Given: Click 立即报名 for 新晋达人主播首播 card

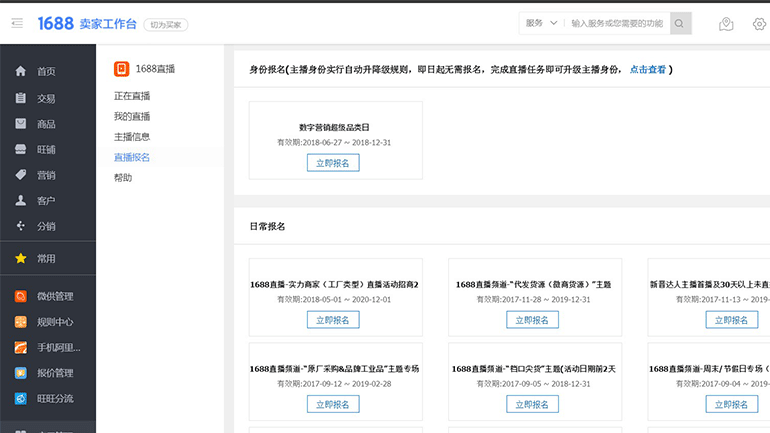Looking at the screenshot, I should [x=732, y=320].
